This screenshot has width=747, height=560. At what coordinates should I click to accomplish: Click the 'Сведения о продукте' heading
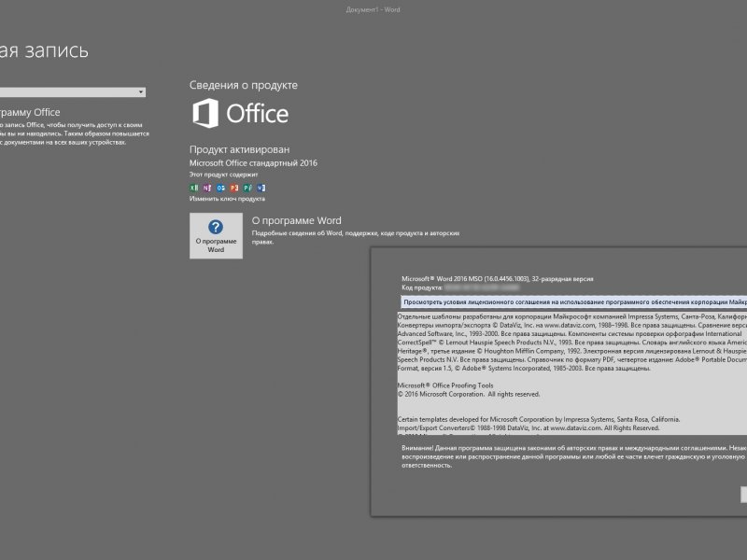[244, 85]
